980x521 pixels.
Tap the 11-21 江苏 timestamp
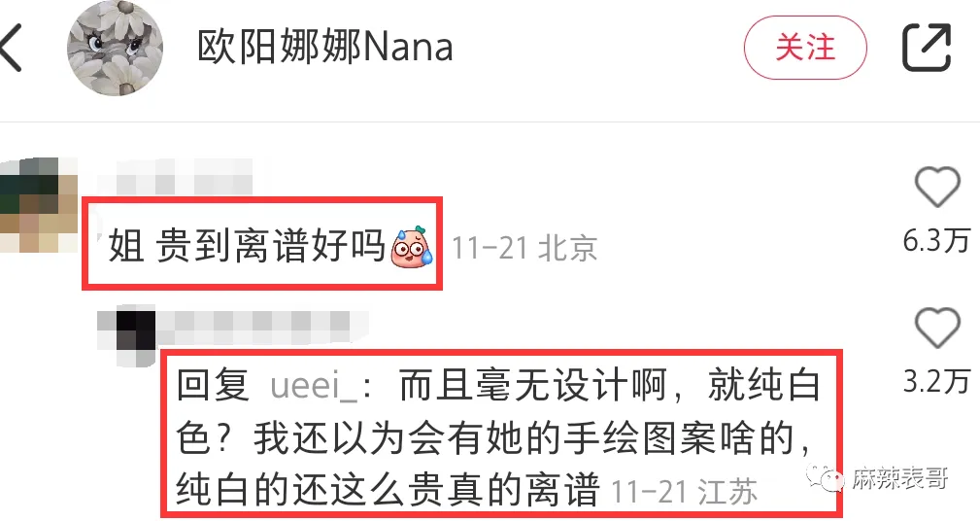684,492
